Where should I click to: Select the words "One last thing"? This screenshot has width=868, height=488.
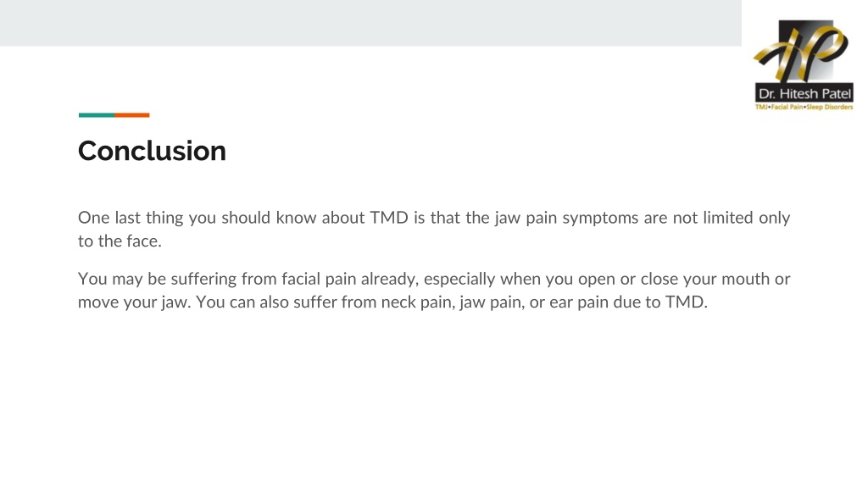pyautogui.click(x=131, y=218)
